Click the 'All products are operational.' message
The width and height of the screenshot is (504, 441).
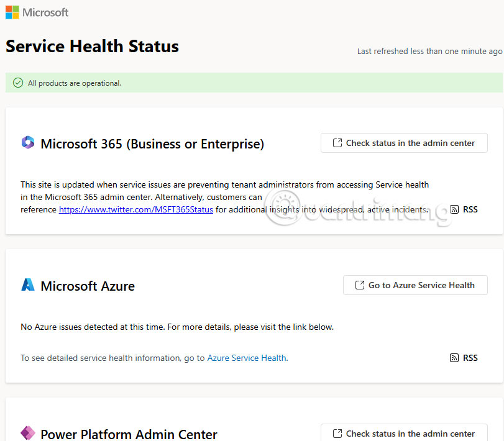75,83
